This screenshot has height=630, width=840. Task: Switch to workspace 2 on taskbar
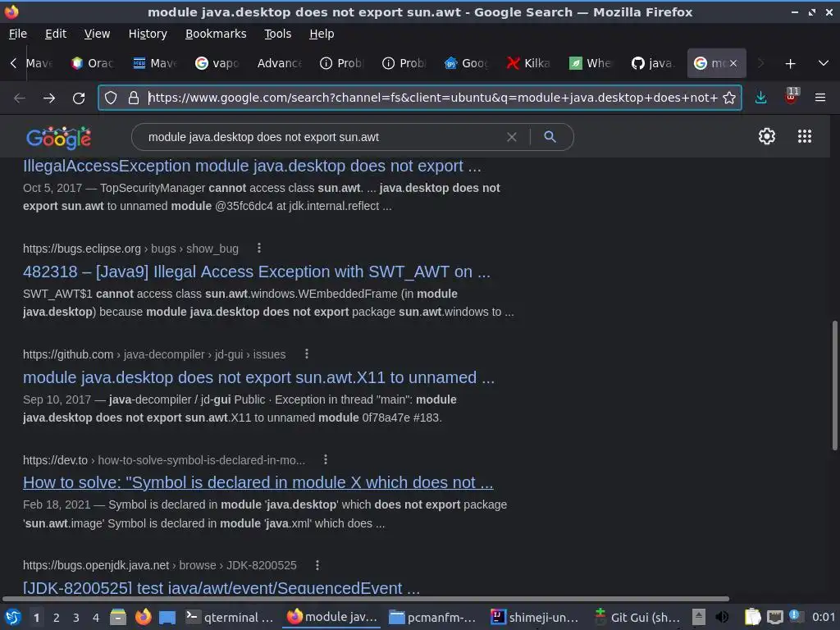pyautogui.click(x=57, y=618)
